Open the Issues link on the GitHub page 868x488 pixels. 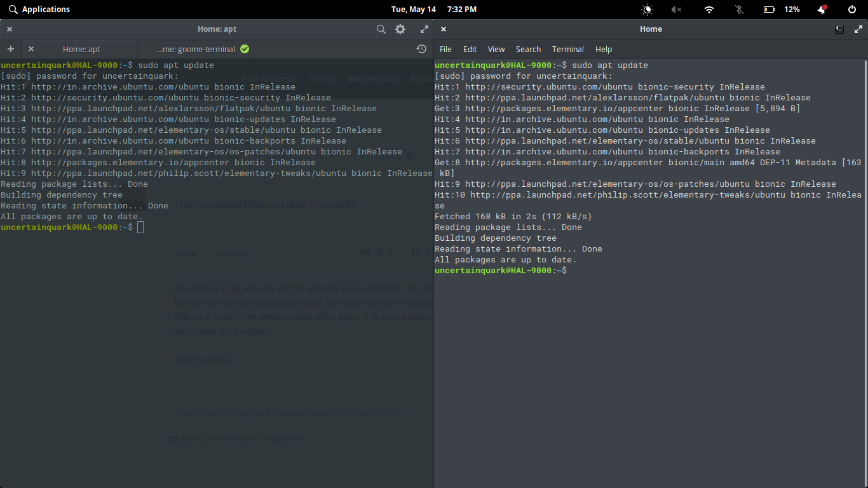[x=323, y=78]
